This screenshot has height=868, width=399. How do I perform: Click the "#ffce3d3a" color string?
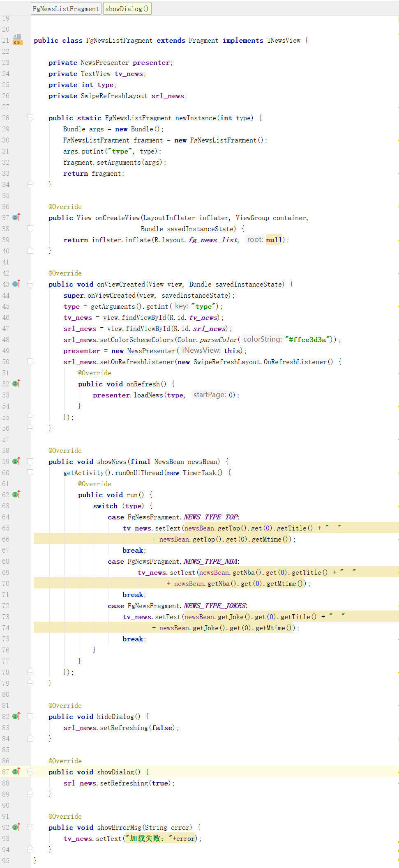coord(307,340)
